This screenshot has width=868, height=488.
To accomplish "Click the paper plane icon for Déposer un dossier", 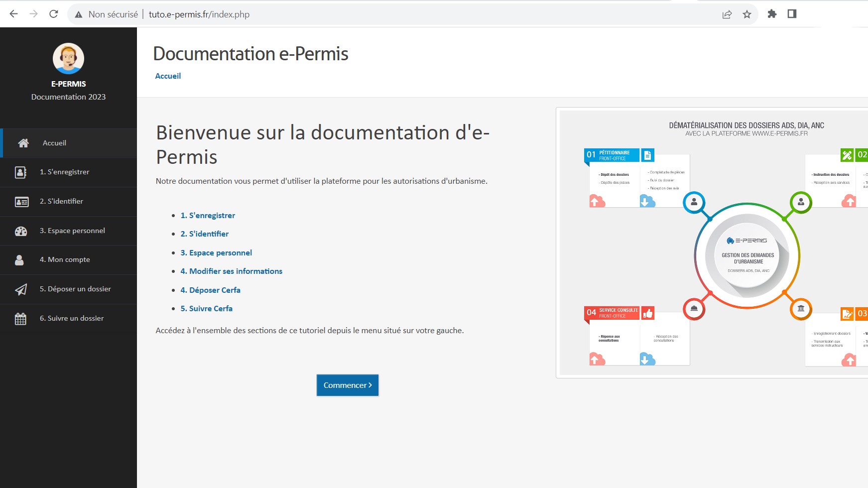I will (21, 289).
